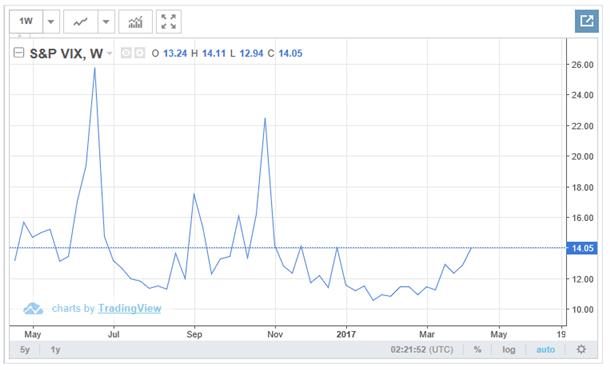The image size is (610, 370).
Task: Toggle the log scale option
Action: [x=508, y=349]
